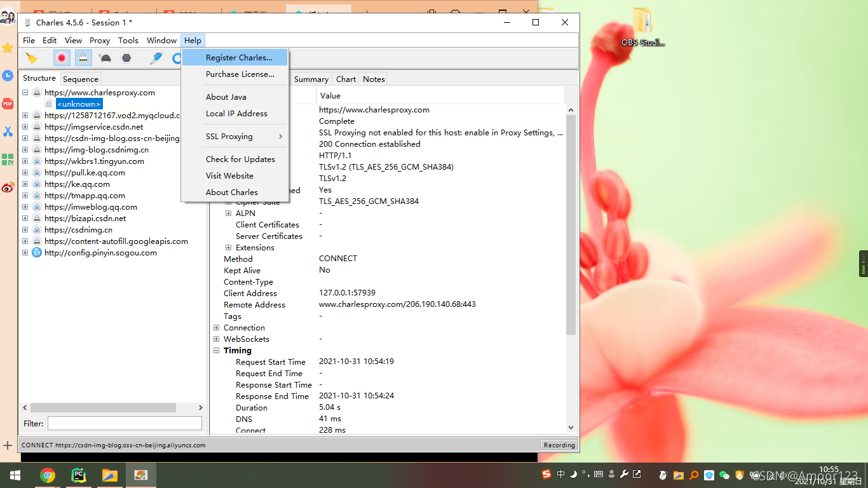
Task: Toggle throttling with the turtle icon
Action: click(x=105, y=58)
